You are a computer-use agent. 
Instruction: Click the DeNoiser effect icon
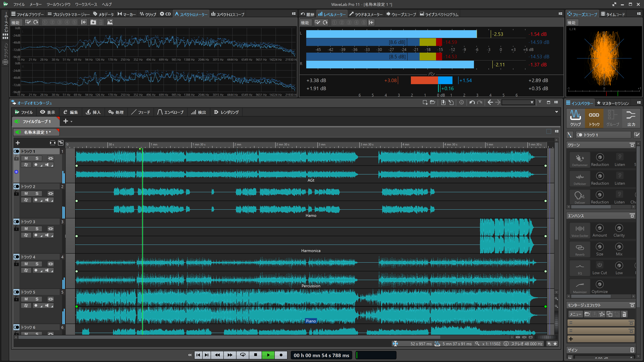(x=580, y=179)
